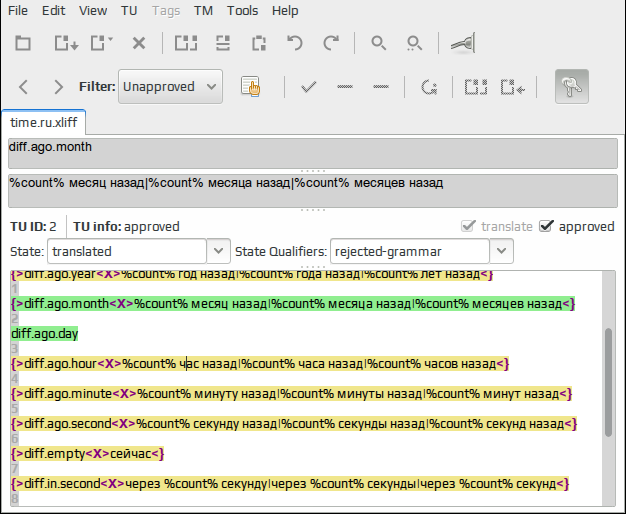The height and width of the screenshot is (514, 626).
Task: Click the diff.ago.second unit line
Action: (x=294, y=424)
